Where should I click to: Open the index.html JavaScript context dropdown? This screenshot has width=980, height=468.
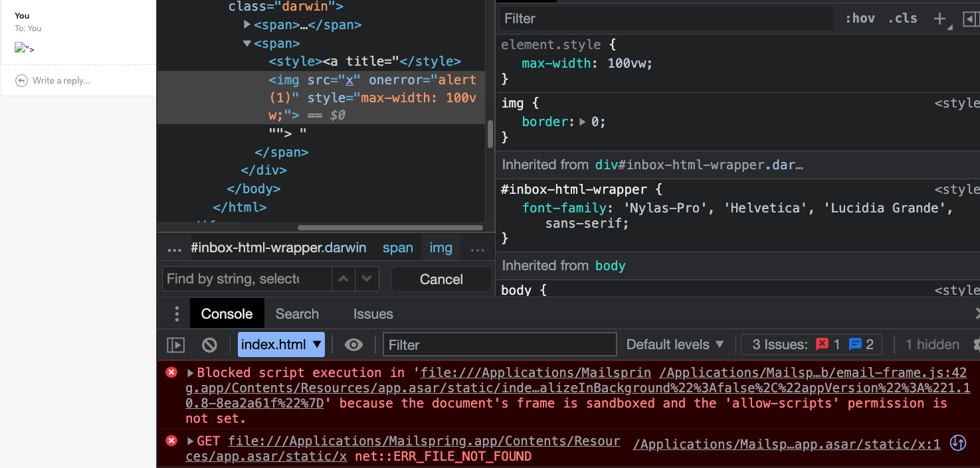click(281, 345)
